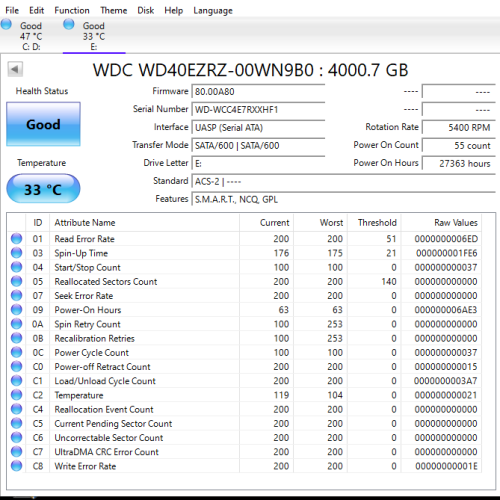Select the Reallocated Sectors Count attribute name
The height and width of the screenshot is (500, 500).
106,282
